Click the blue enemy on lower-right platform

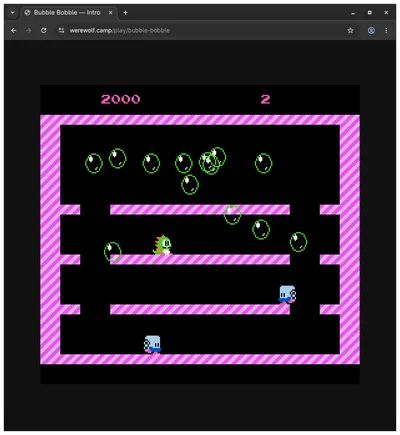click(287, 294)
